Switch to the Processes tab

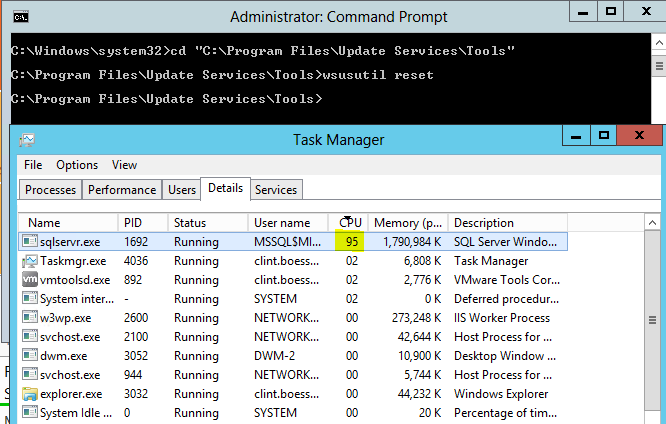[x=50, y=190]
